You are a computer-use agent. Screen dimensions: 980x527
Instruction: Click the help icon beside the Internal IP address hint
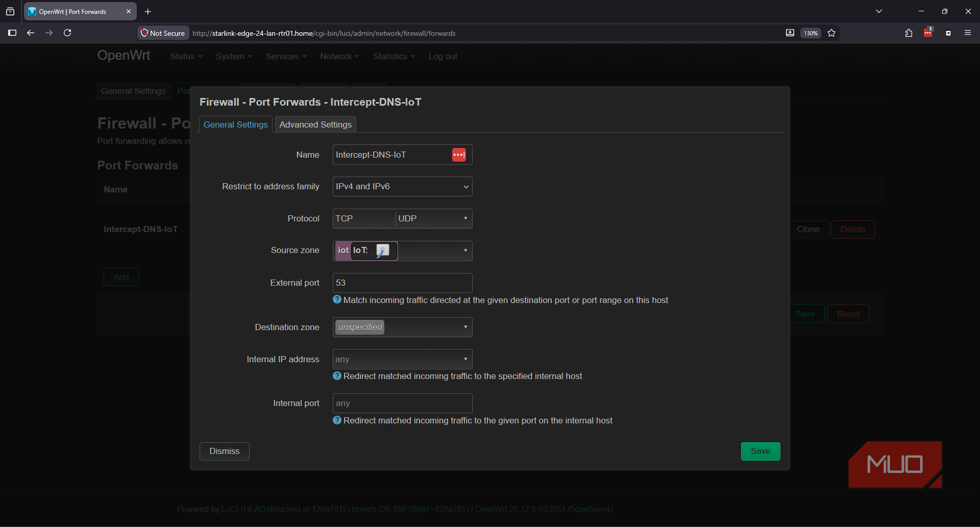click(x=337, y=376)
